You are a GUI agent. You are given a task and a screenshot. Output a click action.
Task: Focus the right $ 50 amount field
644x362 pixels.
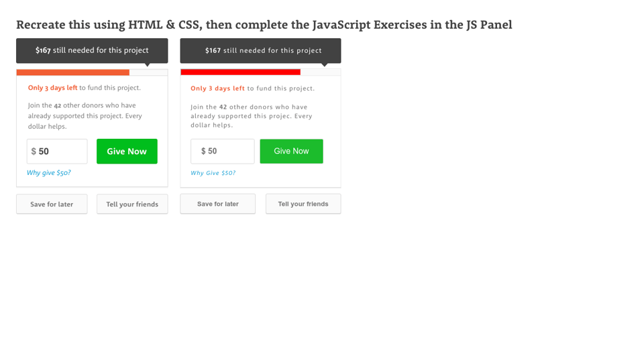(x=223, y=152)
